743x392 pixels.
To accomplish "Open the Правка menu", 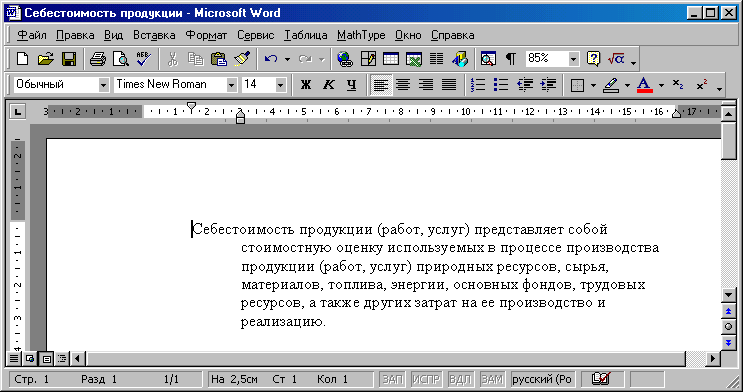I will point(75,35).
